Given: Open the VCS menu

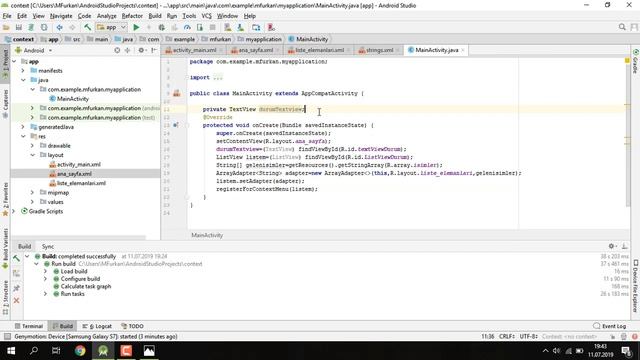Looking at the screenshot, I should [207, 16].
